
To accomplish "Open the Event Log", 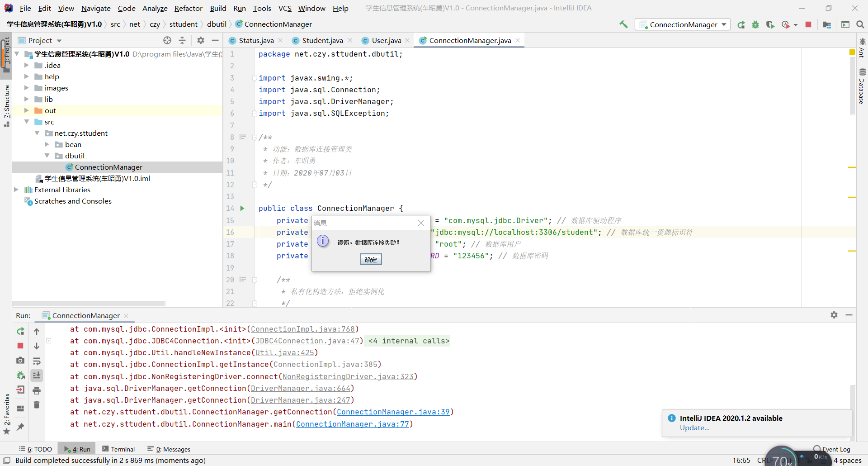I will coord(832,449).
